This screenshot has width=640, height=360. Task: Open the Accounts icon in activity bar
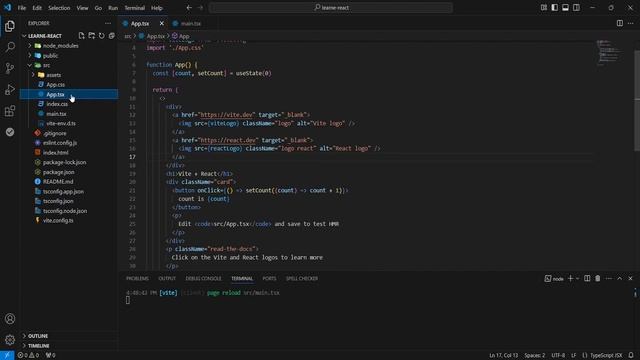pyautogui.click(x=10, y=319)
